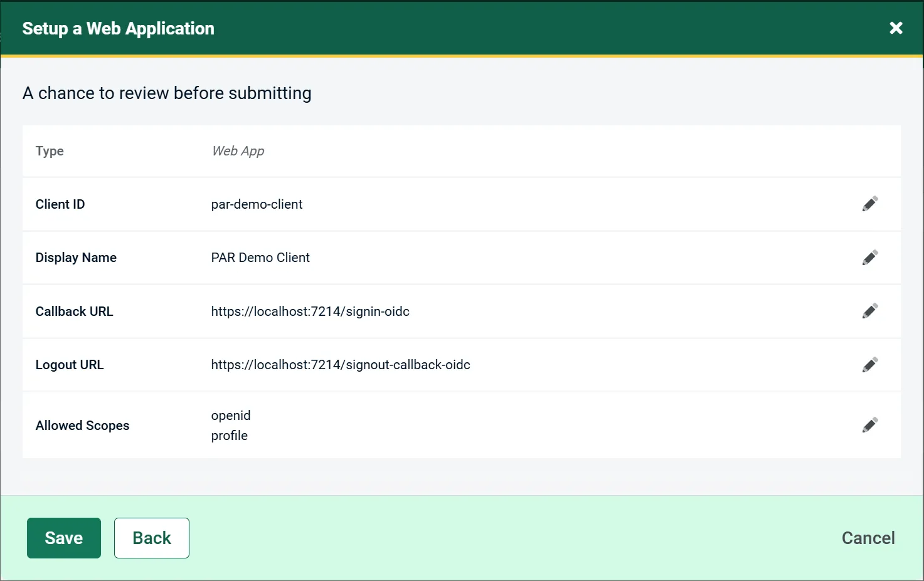Click the Type row showing Web App
Image resolution: width=924 pixels, height=581 pixels.
[x=238, y=150]
